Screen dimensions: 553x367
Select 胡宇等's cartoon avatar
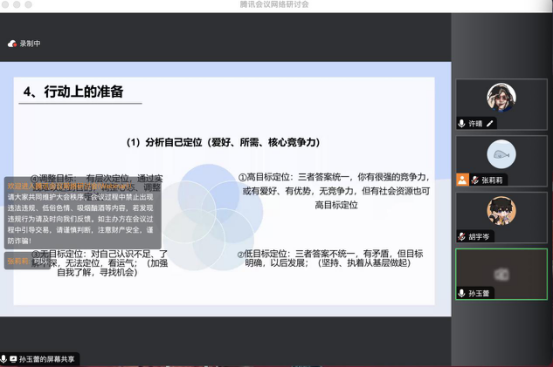(x=501, y=211)
